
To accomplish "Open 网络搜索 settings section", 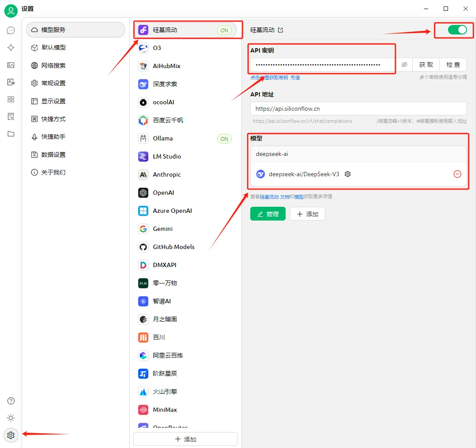I will click(75, 65).
